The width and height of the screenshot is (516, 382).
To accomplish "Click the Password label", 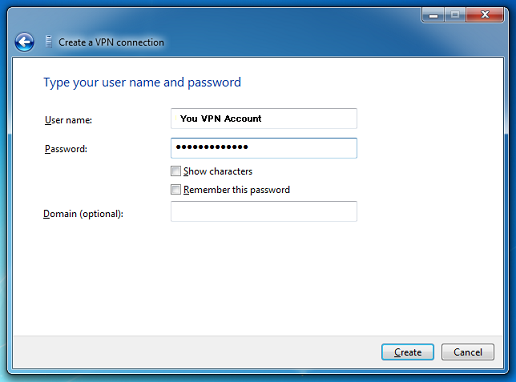I will click(x=66, y=149).
